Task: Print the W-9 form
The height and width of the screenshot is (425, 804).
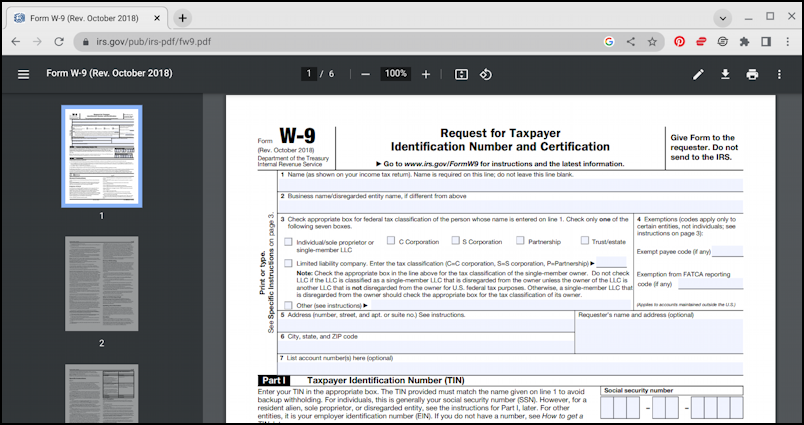Action: click(x=752, y=74)
